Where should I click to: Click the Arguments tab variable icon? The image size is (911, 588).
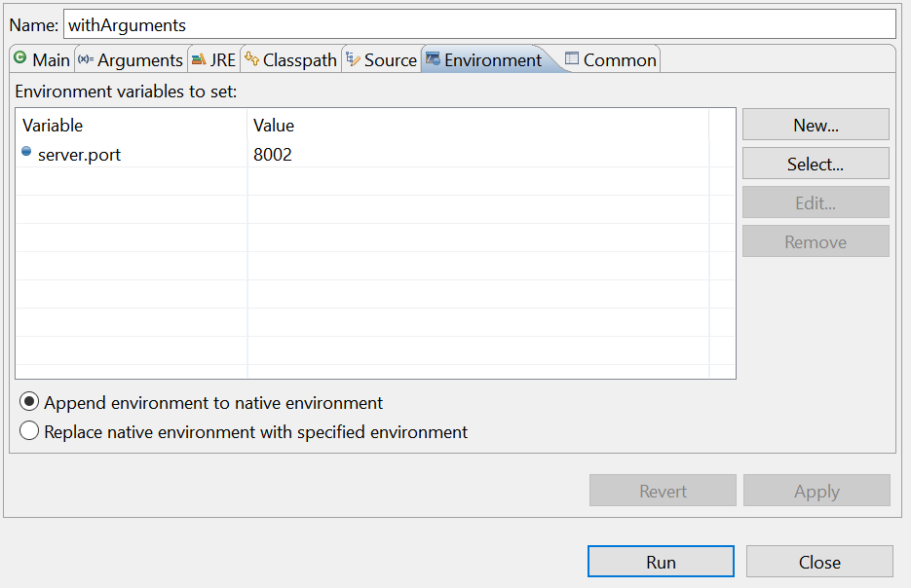(x=86, y=58)
